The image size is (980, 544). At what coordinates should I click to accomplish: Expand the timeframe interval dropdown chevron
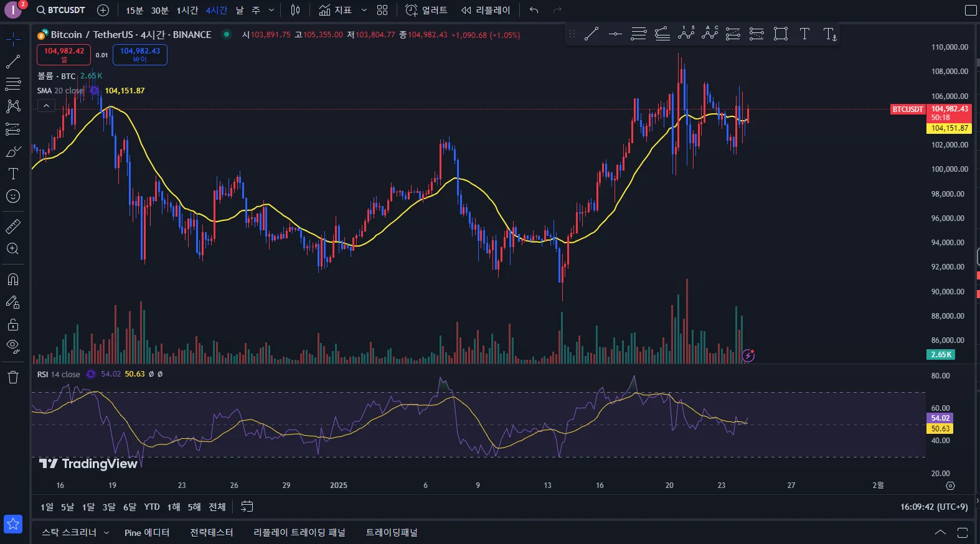271,10
